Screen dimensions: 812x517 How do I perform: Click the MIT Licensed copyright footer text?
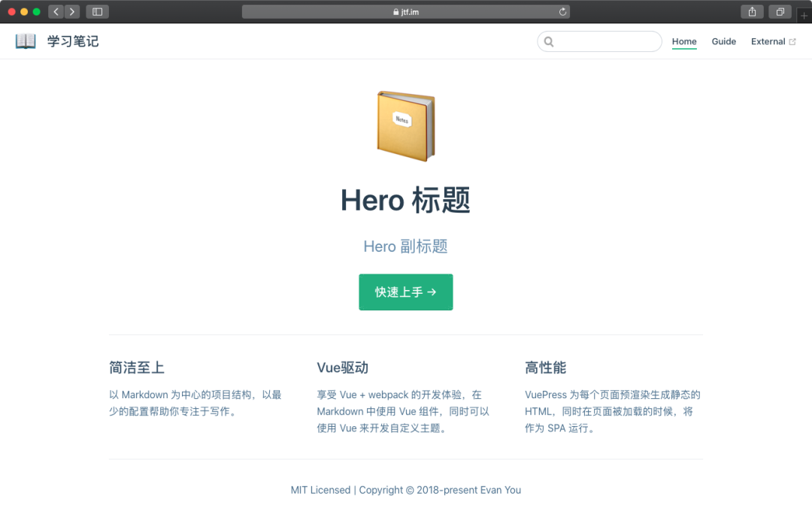pyautogui.click(x=405, y=490)
